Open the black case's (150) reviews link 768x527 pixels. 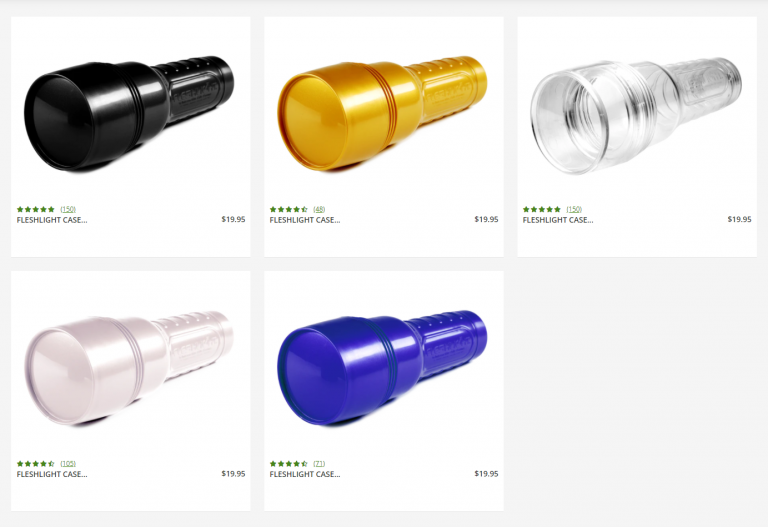pos(68,209)
